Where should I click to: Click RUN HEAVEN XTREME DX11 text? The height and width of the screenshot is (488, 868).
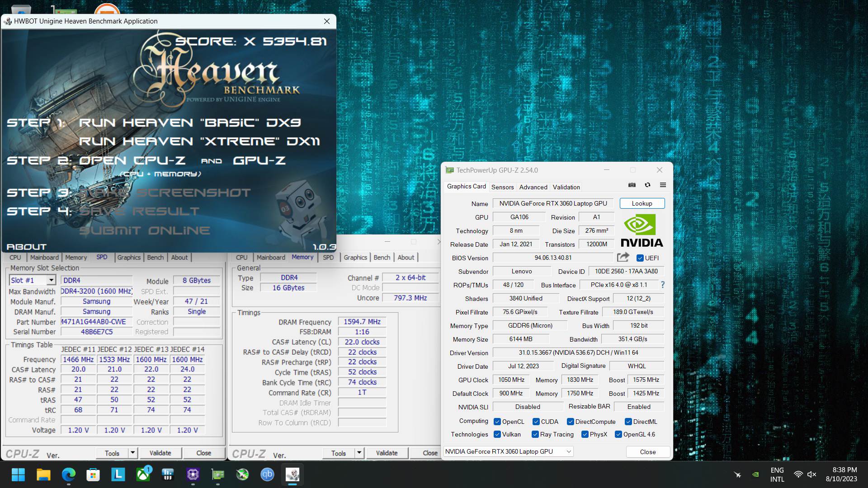[199, 141]
